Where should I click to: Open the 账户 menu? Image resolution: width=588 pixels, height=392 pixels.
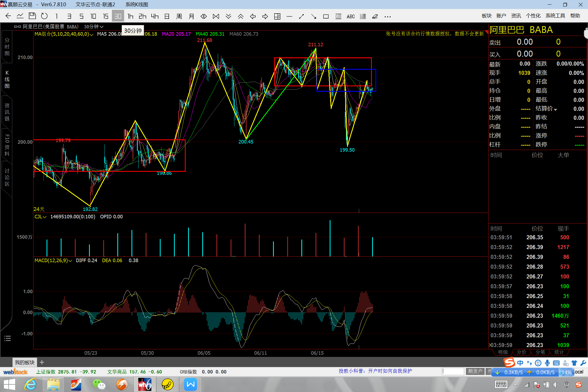coord(501,16)
